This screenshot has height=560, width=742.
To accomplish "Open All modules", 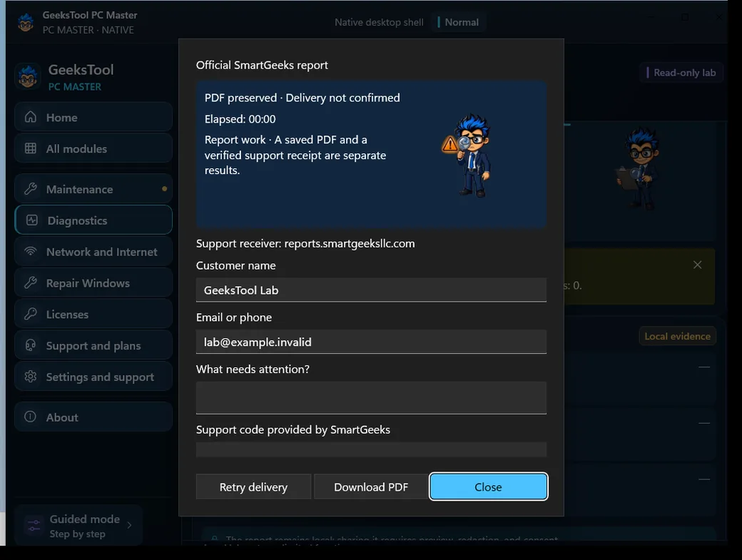I will point(93,148).
